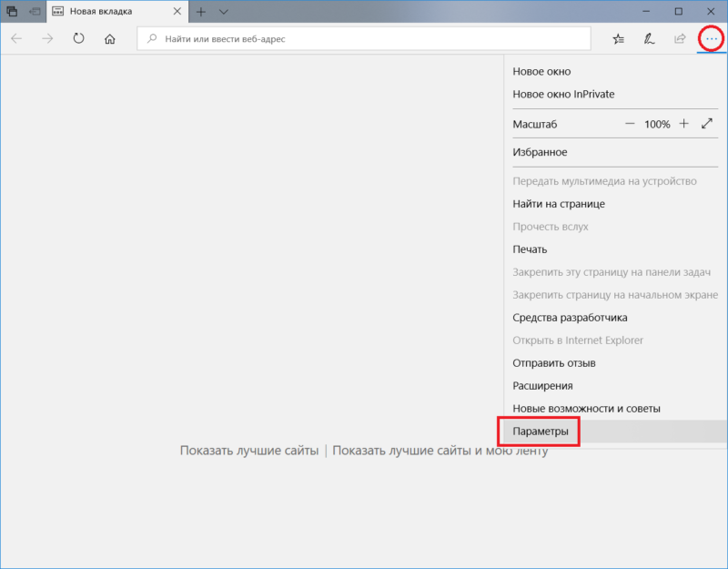The height and width of the screenshot is (569, 728).
Task: Refresh the page
Action: (x=78, y=38)
